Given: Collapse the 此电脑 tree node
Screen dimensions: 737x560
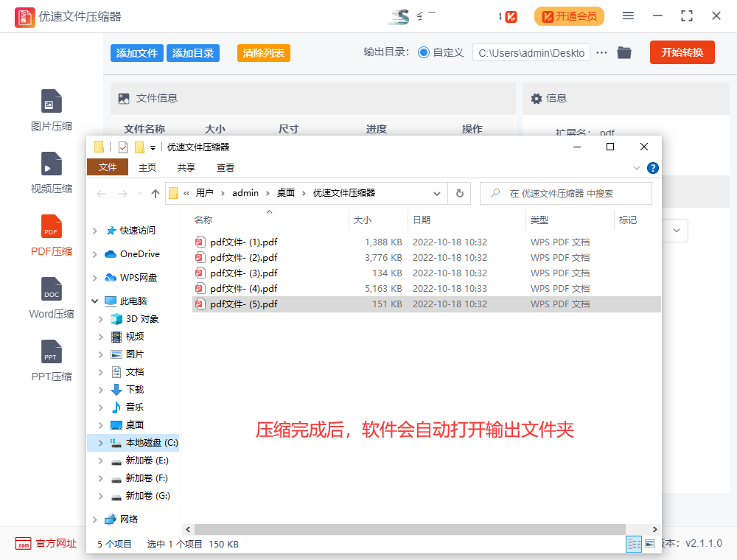Looking at the screenshot, I should pos(95,301).
